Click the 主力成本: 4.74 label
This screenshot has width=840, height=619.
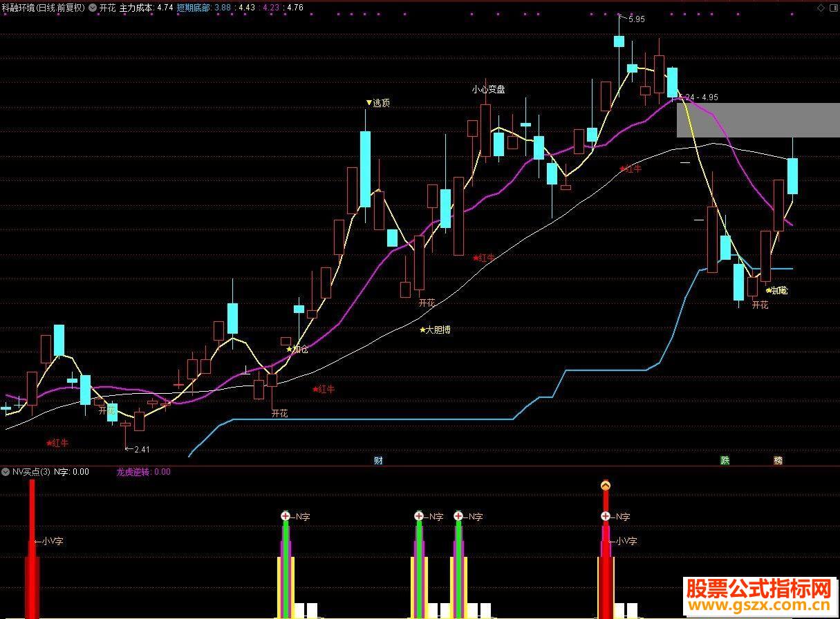(x=147, y=8)
